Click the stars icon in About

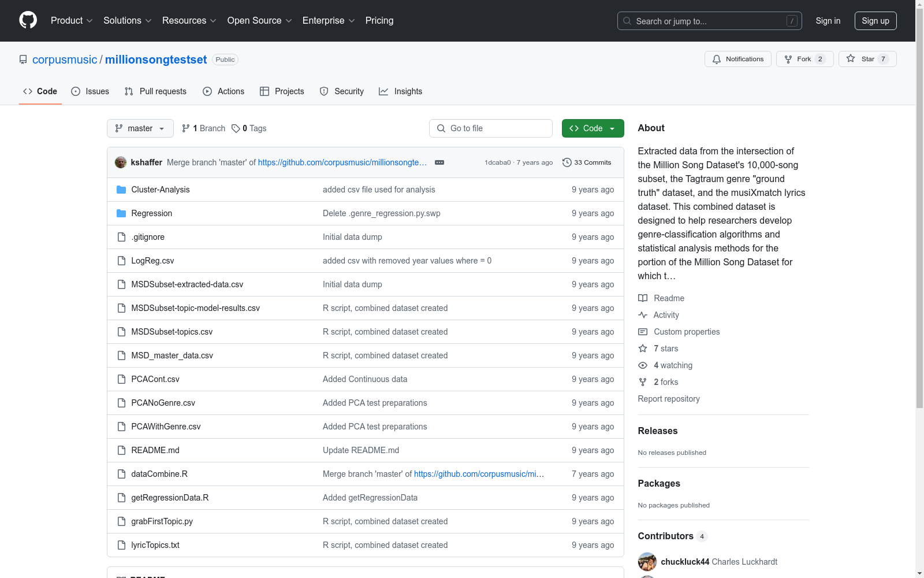[x=643, y=349]
